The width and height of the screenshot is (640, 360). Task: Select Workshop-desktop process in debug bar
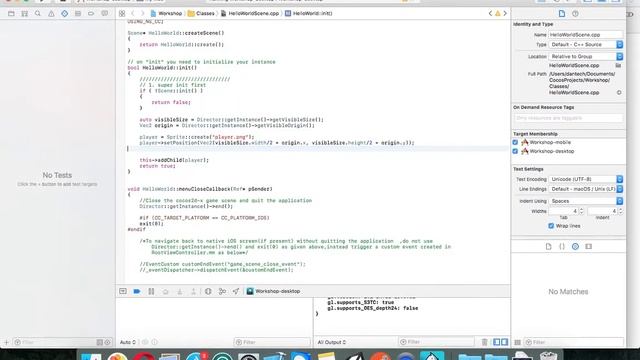click(x=273, y=291)
